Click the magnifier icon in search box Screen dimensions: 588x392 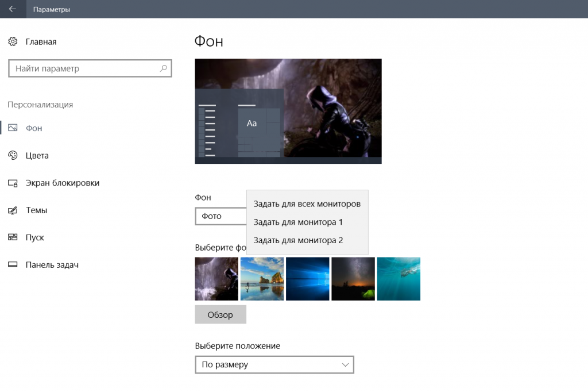163,68
